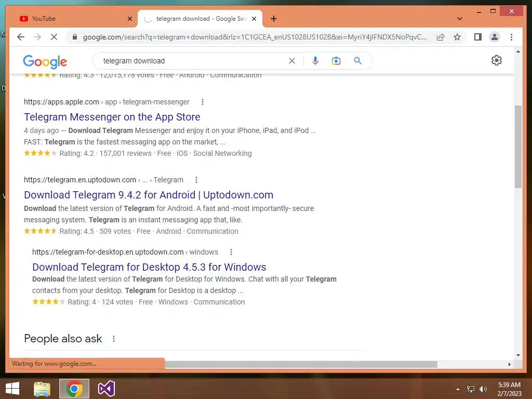532x399 pixels.
Task: Open the clock showing 5:39 AM
Action: (x=509, y=389)
